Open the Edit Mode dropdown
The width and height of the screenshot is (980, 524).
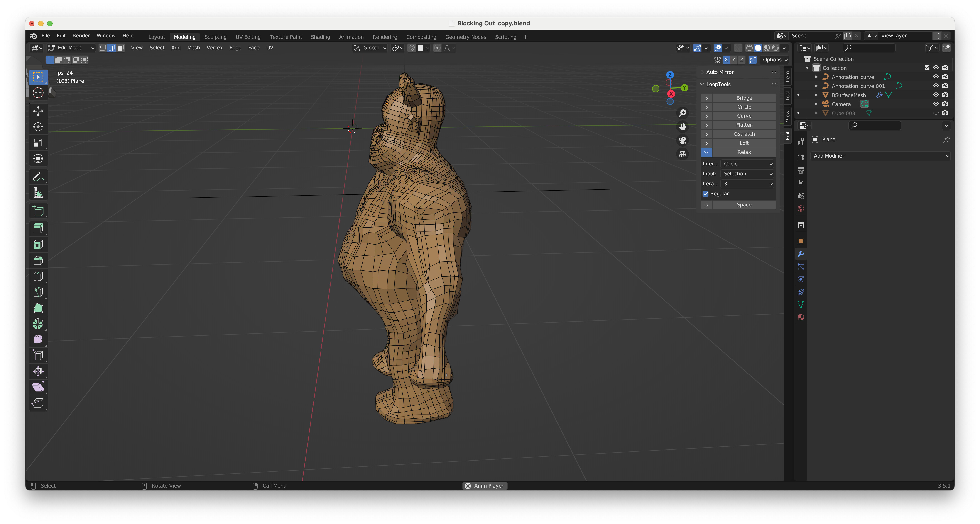pyautogui.click(x=71, y=48)
